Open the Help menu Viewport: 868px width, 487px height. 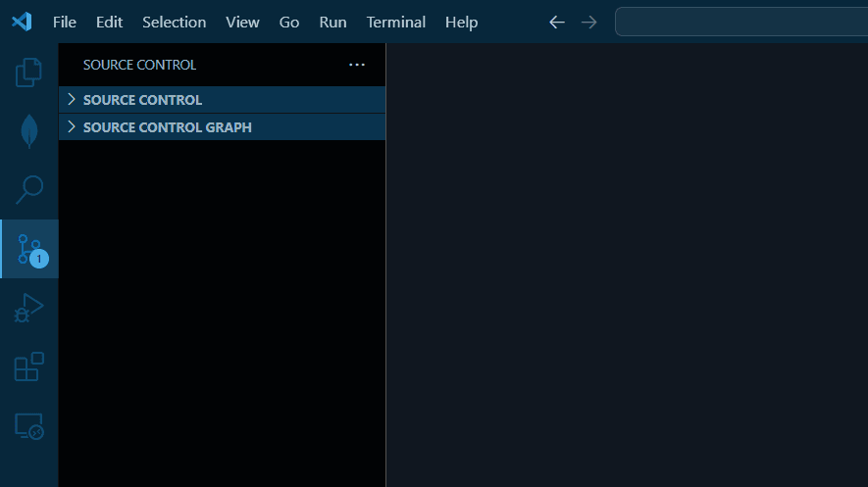pyautogui.click(x=461, y=23)
